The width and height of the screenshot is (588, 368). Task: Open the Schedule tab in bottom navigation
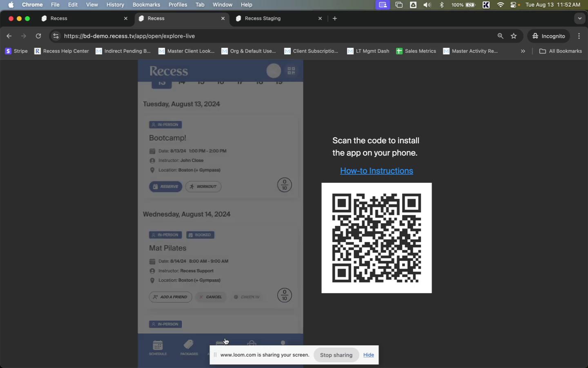tap(158, 348)
